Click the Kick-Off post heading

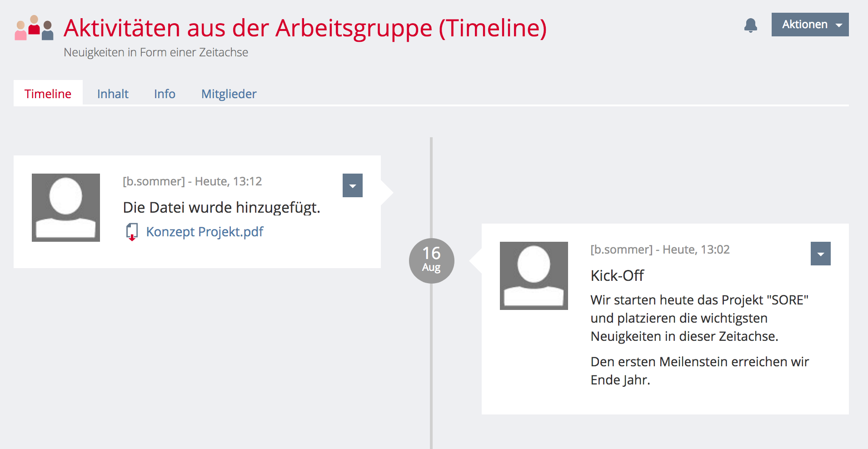coord(617,275)
